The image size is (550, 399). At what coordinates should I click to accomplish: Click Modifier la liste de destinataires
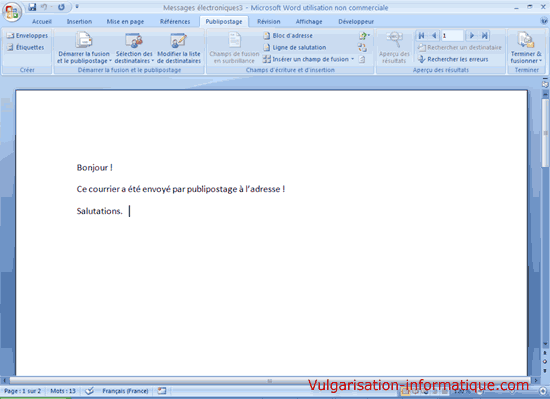pos(179,48)
